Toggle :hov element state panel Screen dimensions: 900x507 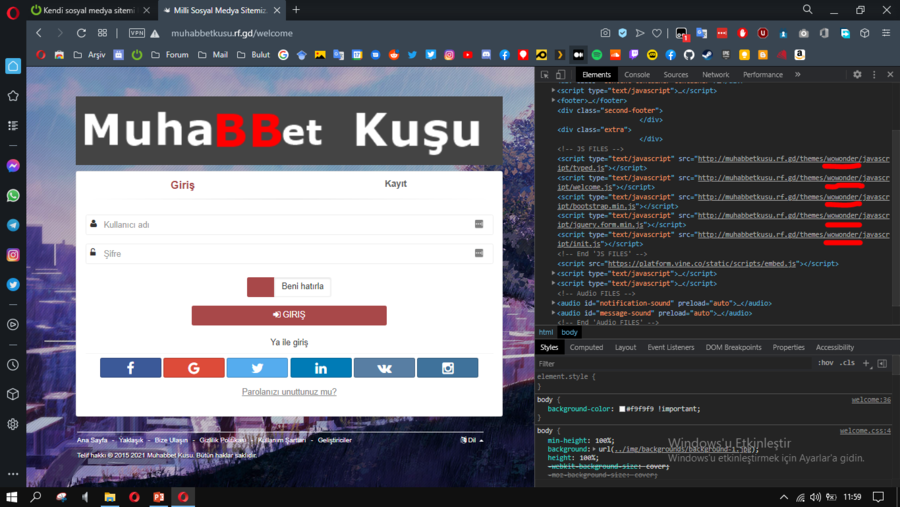pos(825,363)
